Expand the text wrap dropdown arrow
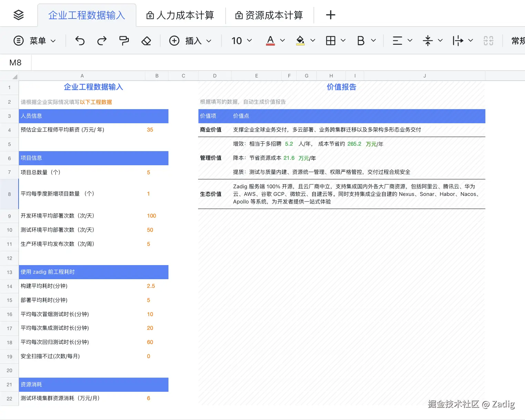This screenshot has width=525, height=420. coord(471,41)
